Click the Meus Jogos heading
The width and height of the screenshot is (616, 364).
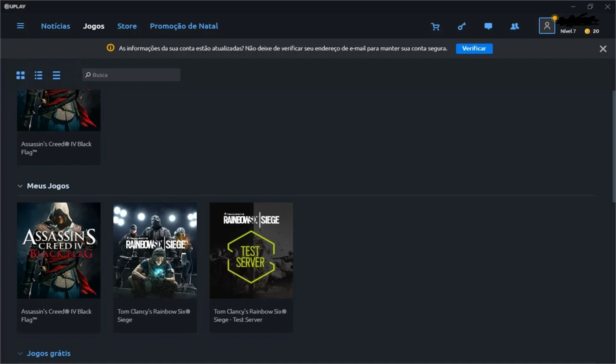[48, 186]
